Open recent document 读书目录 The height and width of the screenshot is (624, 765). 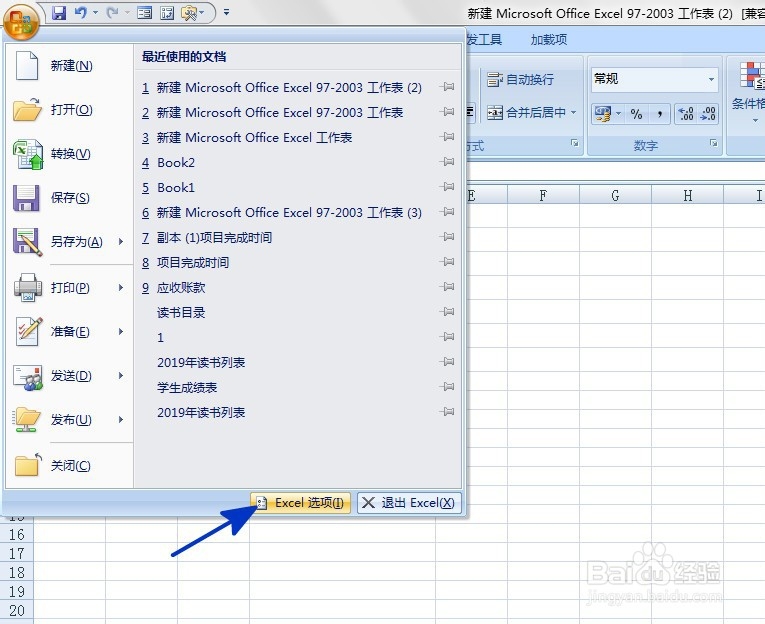[181, 313]
